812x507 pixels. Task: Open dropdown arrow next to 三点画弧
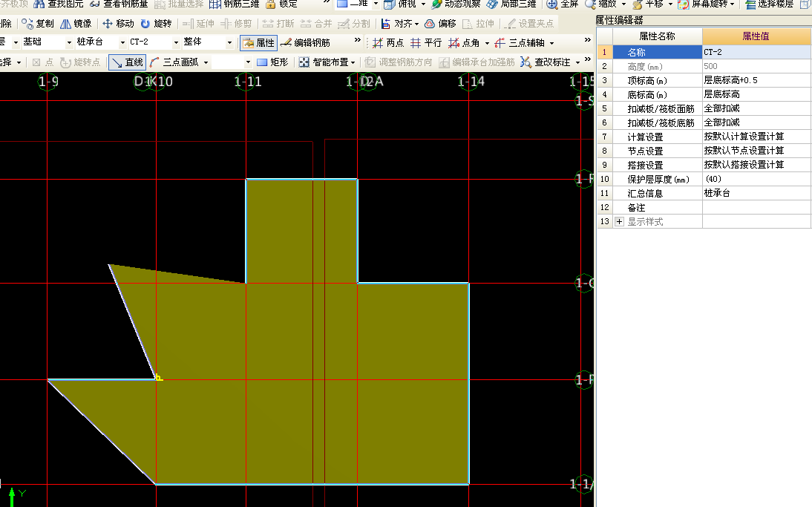click(206, 62)
